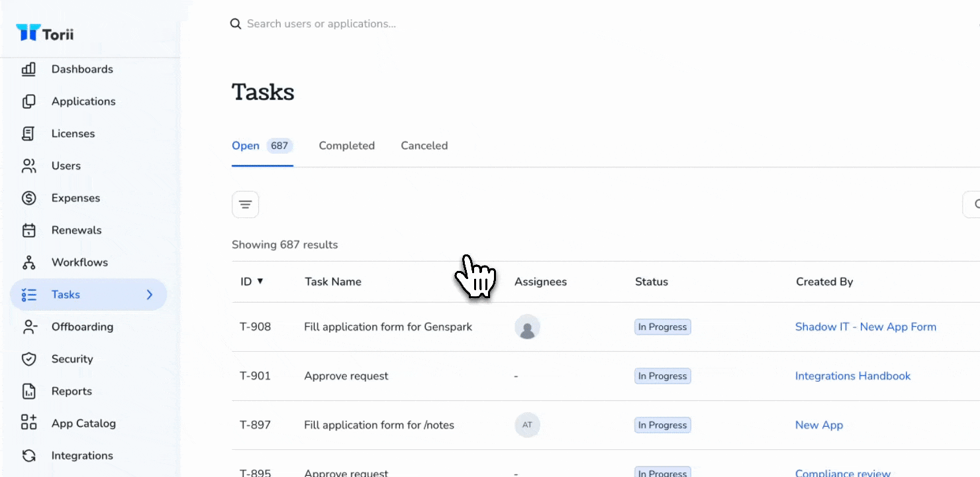Open the filter button above results

click(245, 204)
